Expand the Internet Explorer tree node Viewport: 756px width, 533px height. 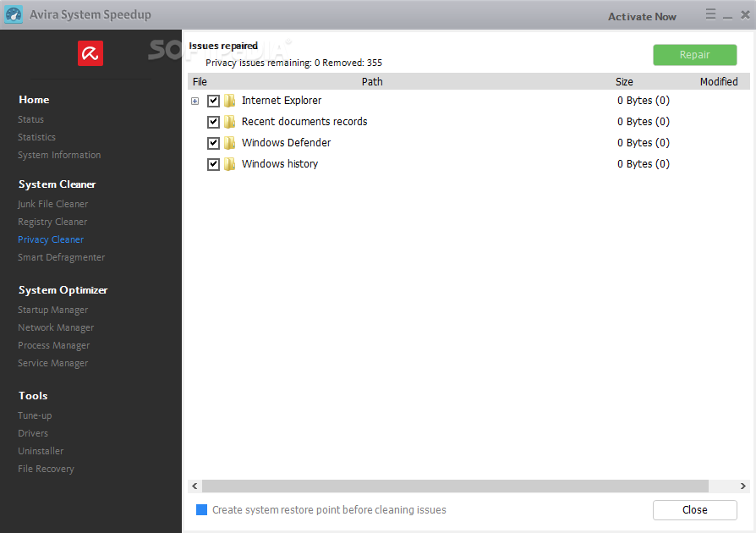[x=194, y=101]
